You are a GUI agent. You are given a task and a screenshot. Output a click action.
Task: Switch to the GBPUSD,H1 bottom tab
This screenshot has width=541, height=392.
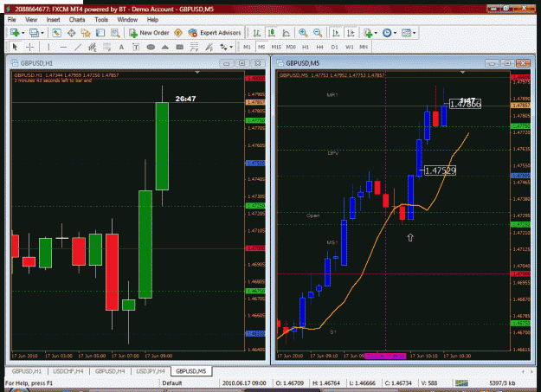tap(27, 371)
